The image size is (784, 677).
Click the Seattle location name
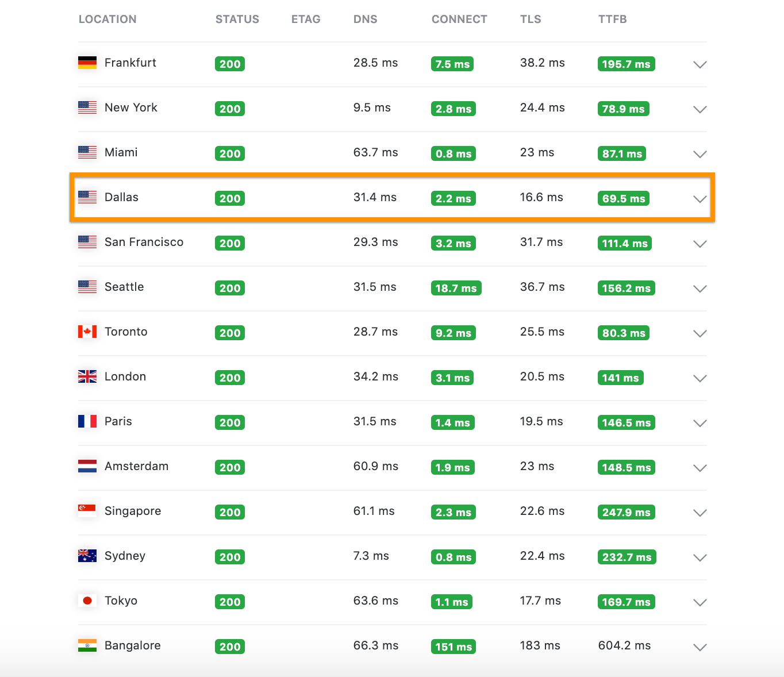tap(124, 287)
